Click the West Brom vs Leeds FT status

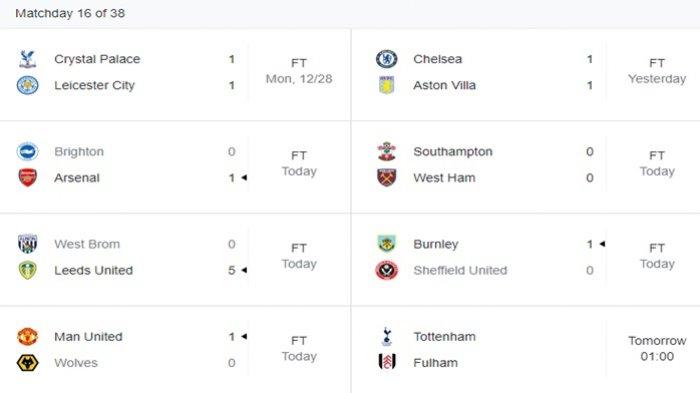coord(299,248)
